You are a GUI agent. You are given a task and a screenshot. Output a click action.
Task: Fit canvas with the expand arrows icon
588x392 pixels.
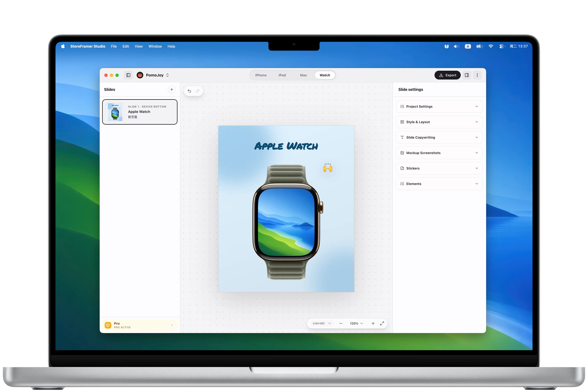382,324
